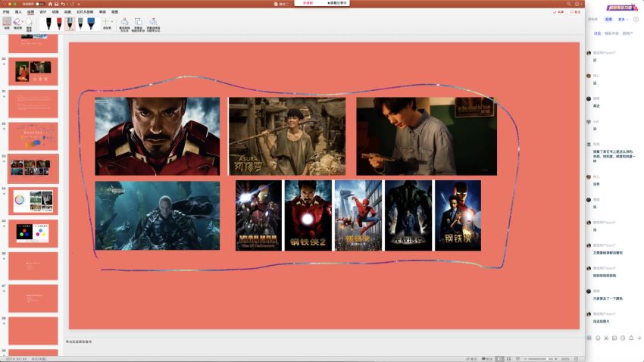644x362 pixels.
Task: Click the Comments button
Action: point(575,12)
